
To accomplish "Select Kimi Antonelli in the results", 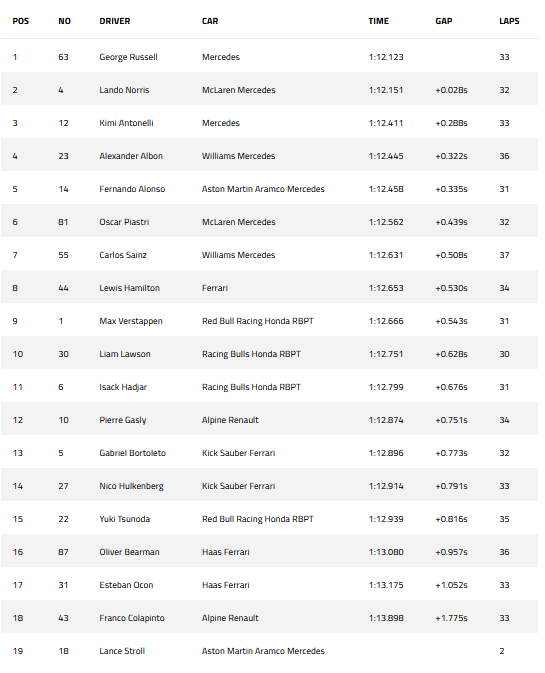I will tap(126, 123).
